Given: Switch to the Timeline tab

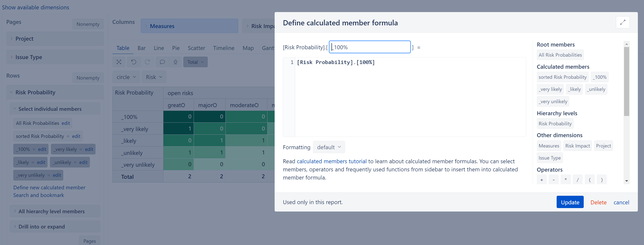Looking at the screenshot, I should tap(223, 48).
